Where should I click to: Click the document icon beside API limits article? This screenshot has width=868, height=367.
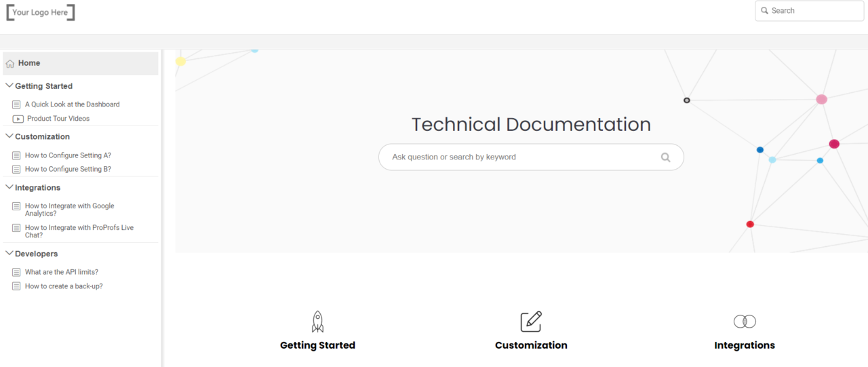pyautogui.click(x=17, y=272)
